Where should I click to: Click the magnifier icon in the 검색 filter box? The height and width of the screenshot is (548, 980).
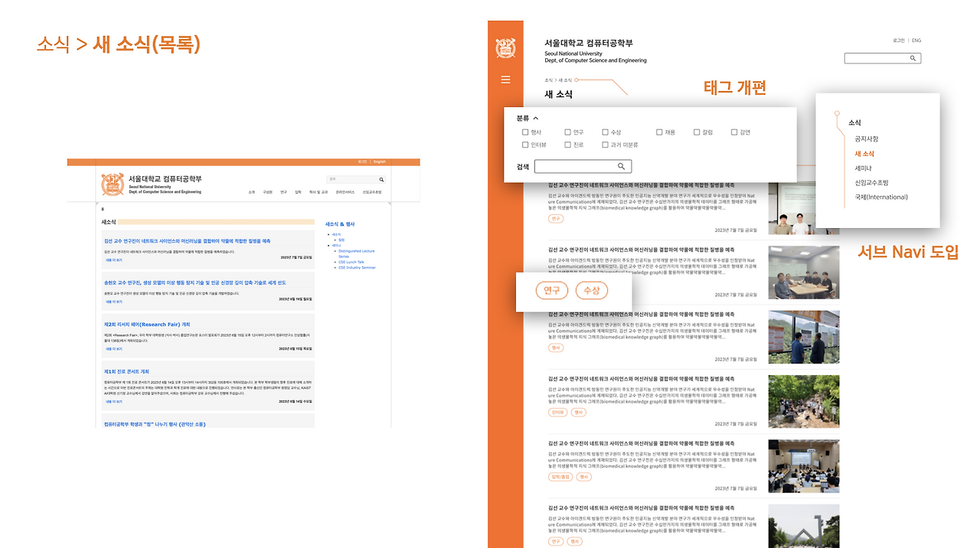[621, 166]
